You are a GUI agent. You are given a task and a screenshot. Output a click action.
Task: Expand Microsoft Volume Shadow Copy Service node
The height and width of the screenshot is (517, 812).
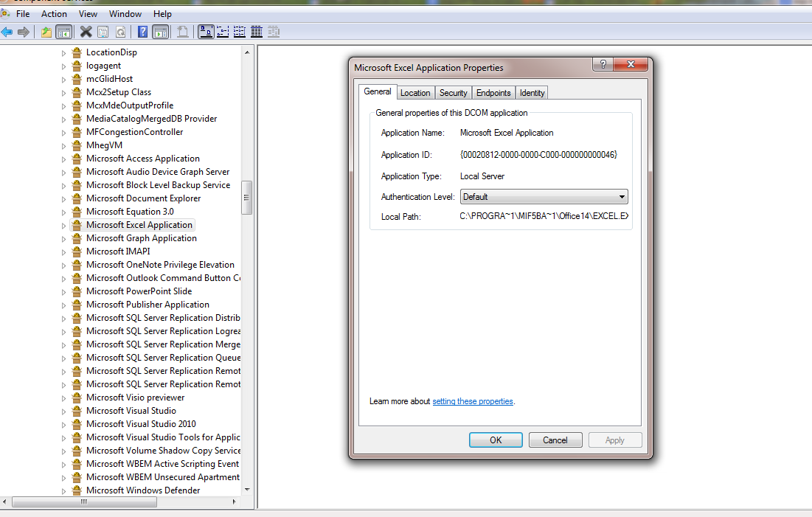pyautogui.click(x=63, y=451)
